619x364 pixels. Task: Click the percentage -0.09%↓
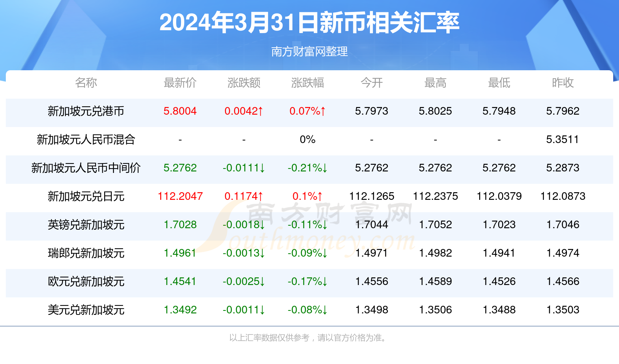[x=307, y=253]
